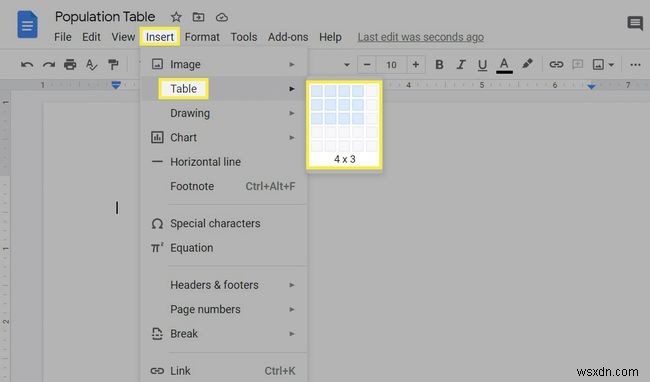Expand the insert image dropdown arrow
Image resolution: width=650 pixels, height=382 pixels.
click(x=611, y=65)
